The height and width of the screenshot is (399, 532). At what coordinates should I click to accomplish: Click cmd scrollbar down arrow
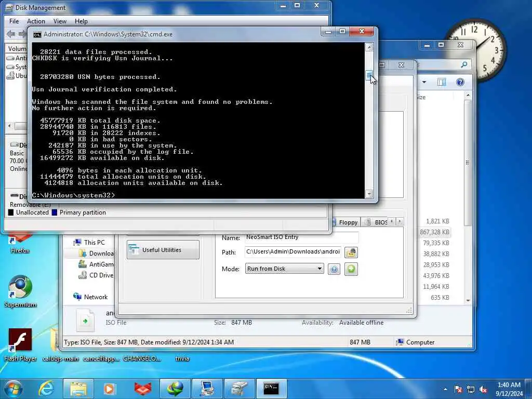369,194
